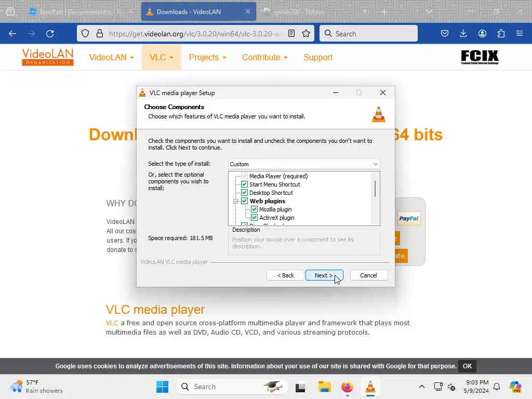Click the Space required: 181.5 MB text
Image resolution: width=532 pixels, height=399 pixels.
[x=180, y=238]
